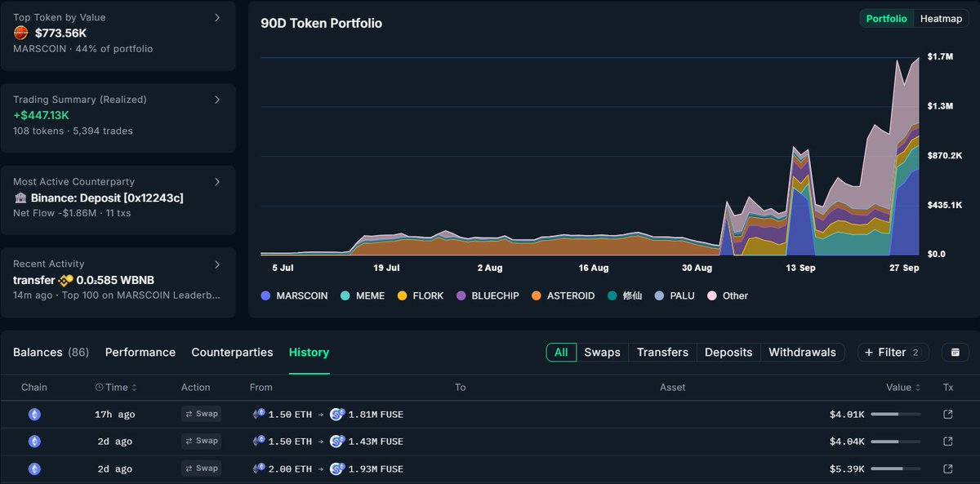This screenshot has width=980, height=484.
Task: Filter history by Swaps
Action: point(602,353)
